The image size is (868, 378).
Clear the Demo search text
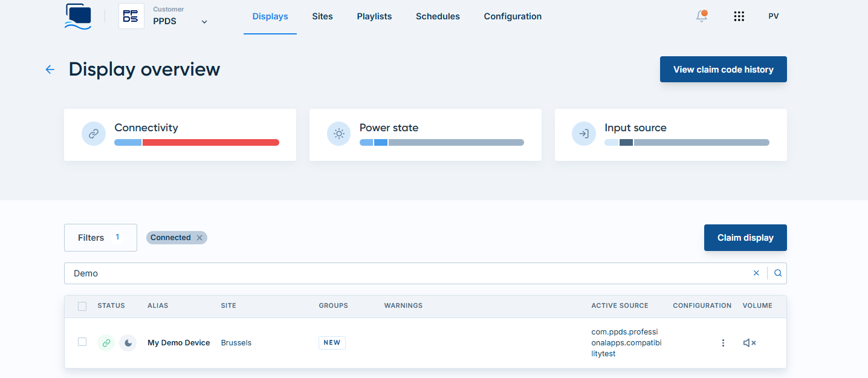[x=756, y=273]
